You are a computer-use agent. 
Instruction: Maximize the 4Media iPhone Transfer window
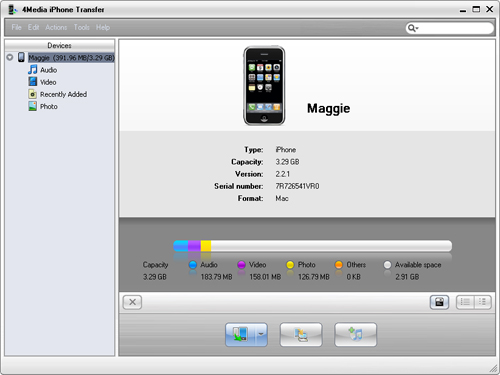click(x=476, y=9)
